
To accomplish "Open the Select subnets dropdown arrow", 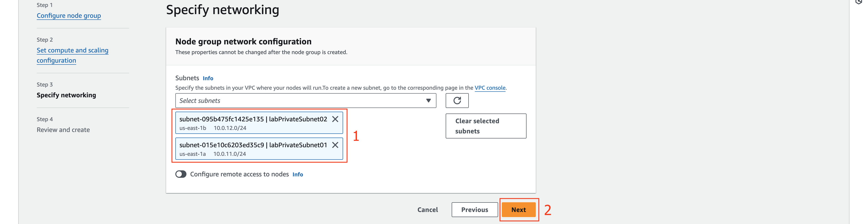I will pyautogui.click(x=428, y=101).
